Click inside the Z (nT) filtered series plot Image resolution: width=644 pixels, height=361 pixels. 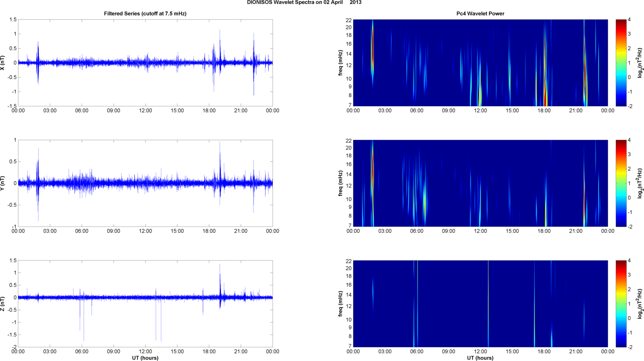click(145, 304)
